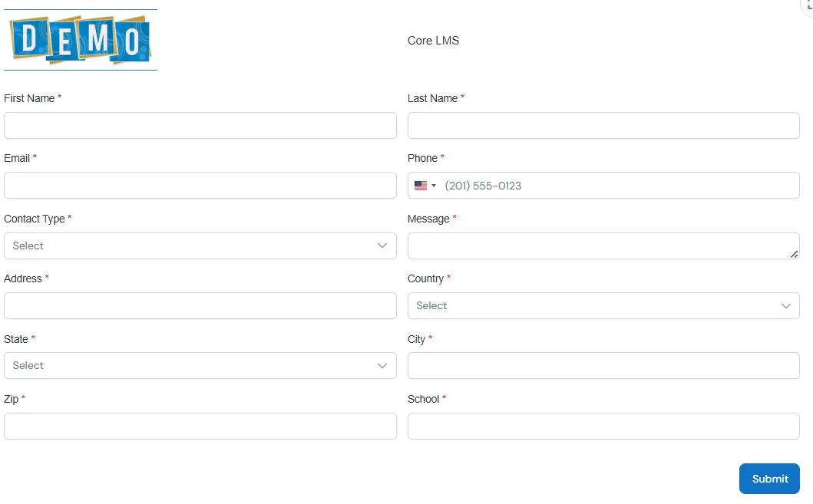Click the Contact Type label
The height and width of the screenshot is (504, 813).
[x=35, y=219]
